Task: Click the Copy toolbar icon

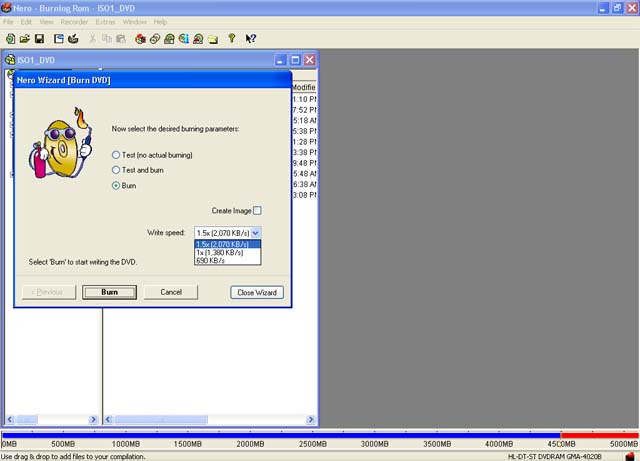Action: [x=107, y=39]
